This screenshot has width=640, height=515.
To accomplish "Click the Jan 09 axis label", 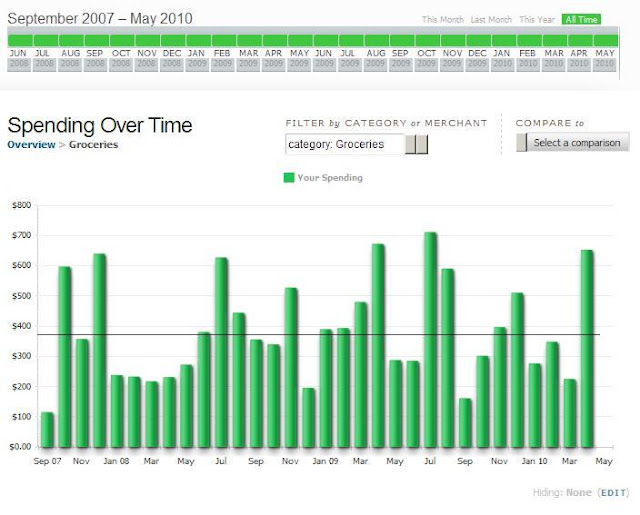I will click(x=325, y=461).
